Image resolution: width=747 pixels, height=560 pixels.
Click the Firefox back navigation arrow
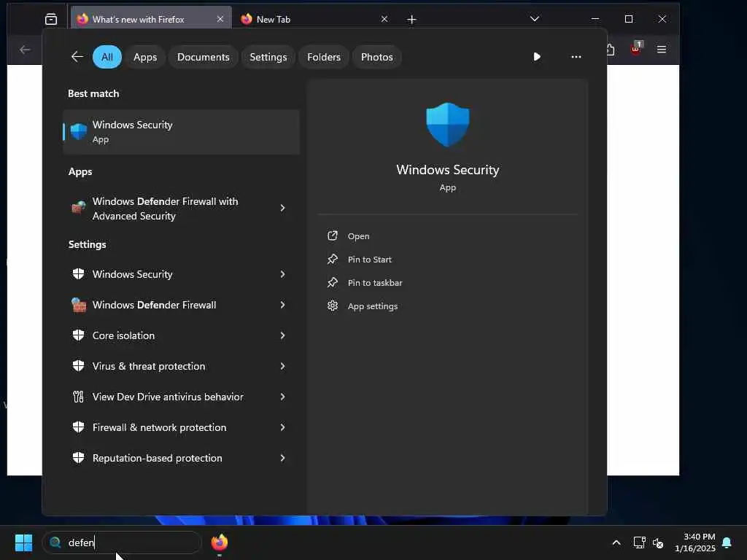pyautogui.click(x=26, y=50)
